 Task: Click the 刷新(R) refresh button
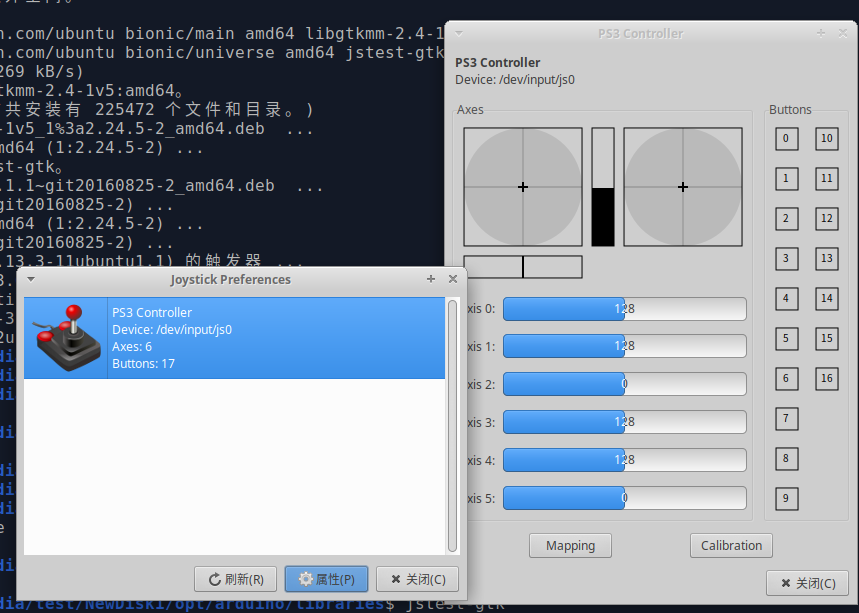point(236,579)
